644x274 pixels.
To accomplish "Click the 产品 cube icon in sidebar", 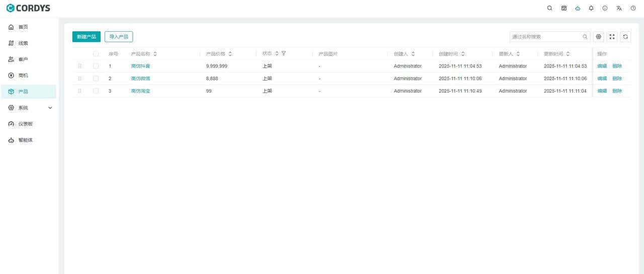I will (x=11, y=92).
